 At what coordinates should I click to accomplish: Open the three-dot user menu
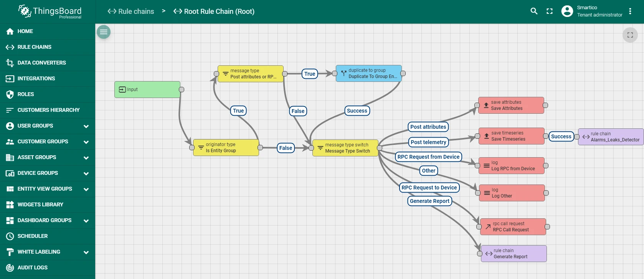pos(630,11)
